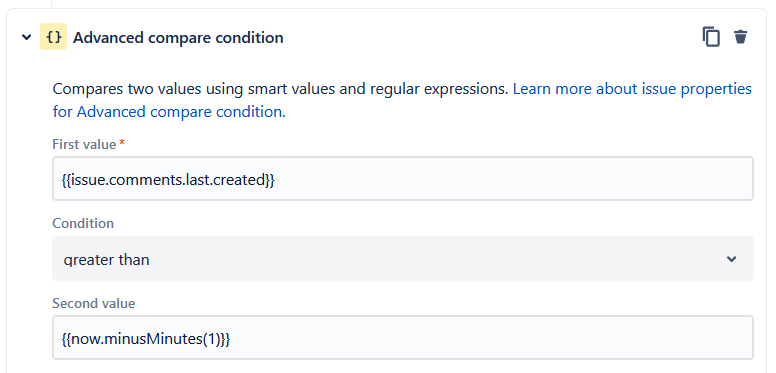Follow the 'for Advanced compare condition.' link text

[x=169, y=112]
